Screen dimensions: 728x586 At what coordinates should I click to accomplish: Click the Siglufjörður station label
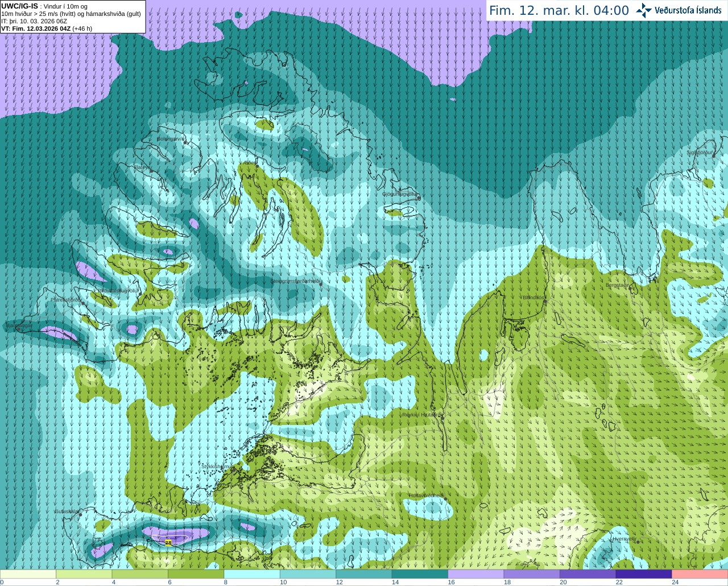pyautogui.click(x=700, y=152)
